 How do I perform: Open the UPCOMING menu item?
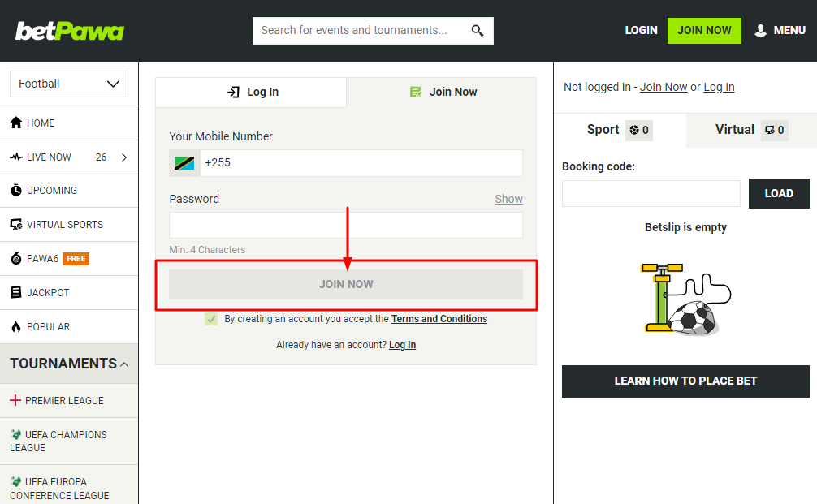69,191
